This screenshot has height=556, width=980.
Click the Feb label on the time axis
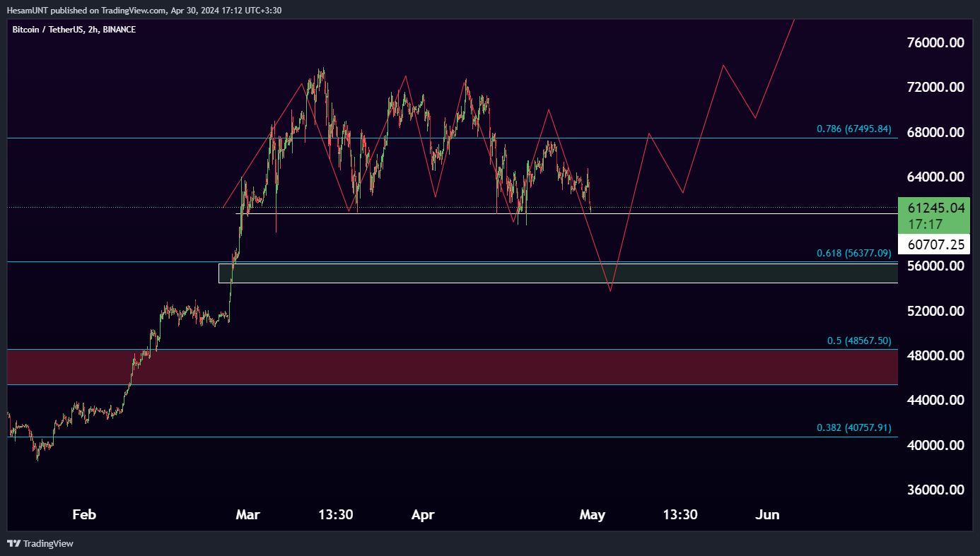pyautogui.click(x=84, y=514)
